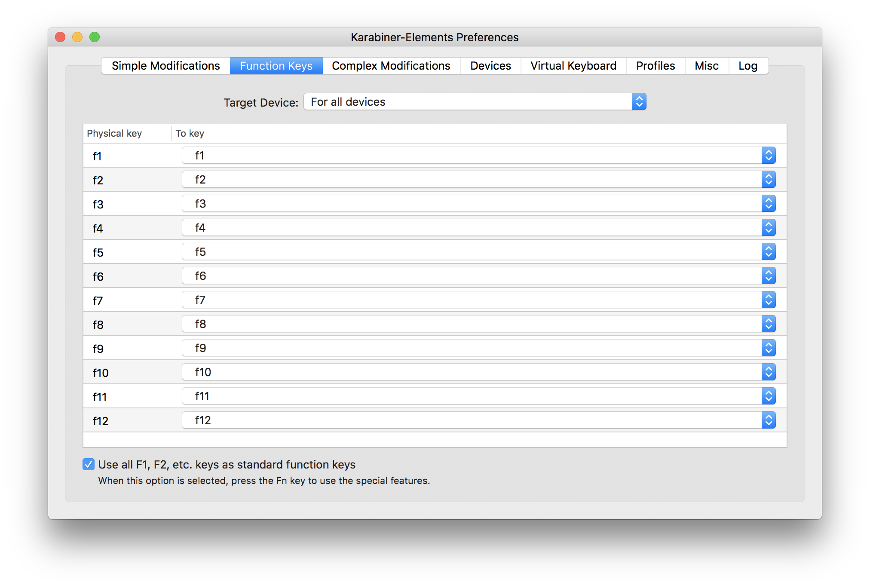Expand the f9 mapping selector

click(x=769, y=348)
